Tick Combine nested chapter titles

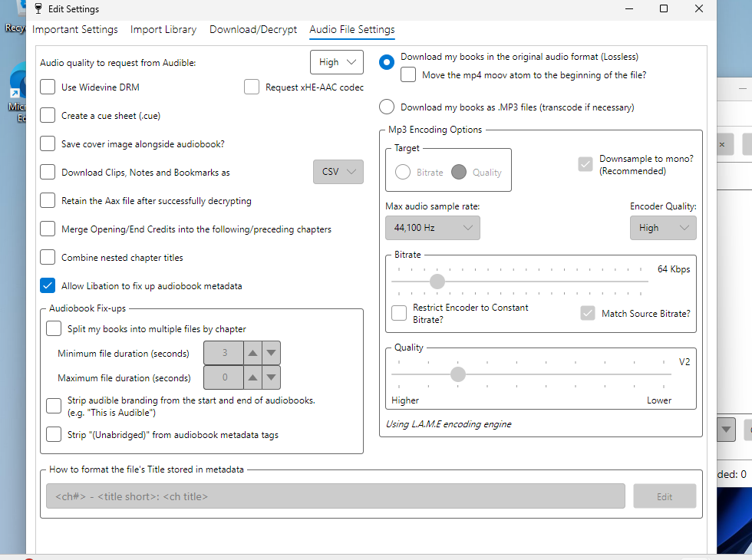point(48,257)
